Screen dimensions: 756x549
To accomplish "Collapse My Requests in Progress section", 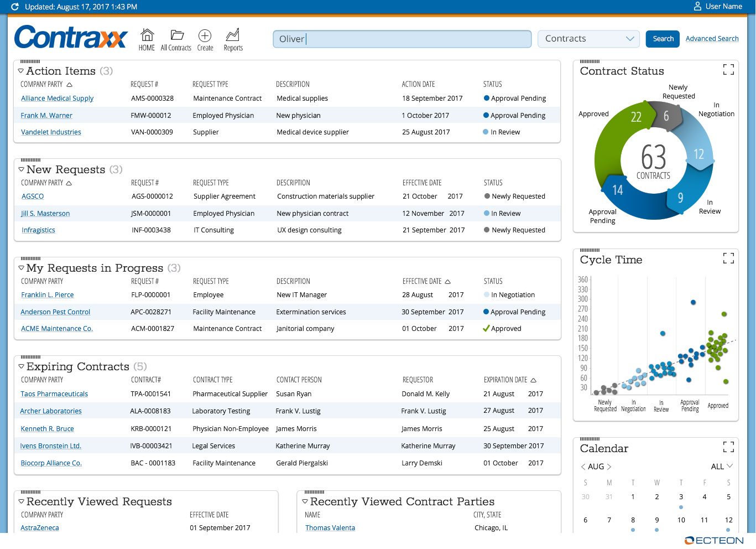I will [21, 268].
